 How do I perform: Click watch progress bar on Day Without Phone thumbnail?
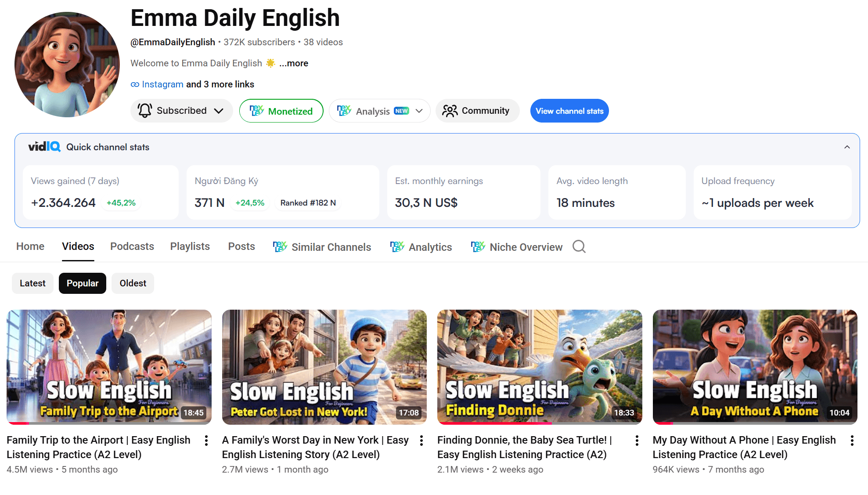click(755, 423)
